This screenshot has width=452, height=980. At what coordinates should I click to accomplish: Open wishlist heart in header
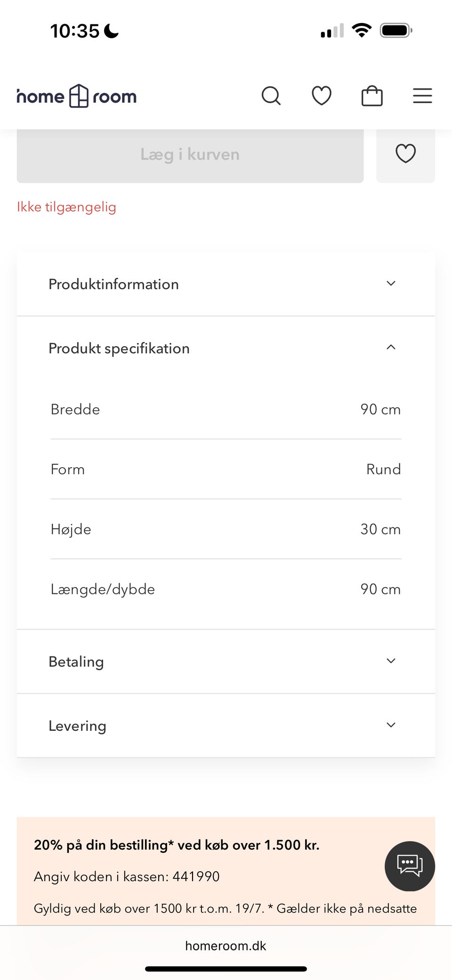(x=322, y=96)
